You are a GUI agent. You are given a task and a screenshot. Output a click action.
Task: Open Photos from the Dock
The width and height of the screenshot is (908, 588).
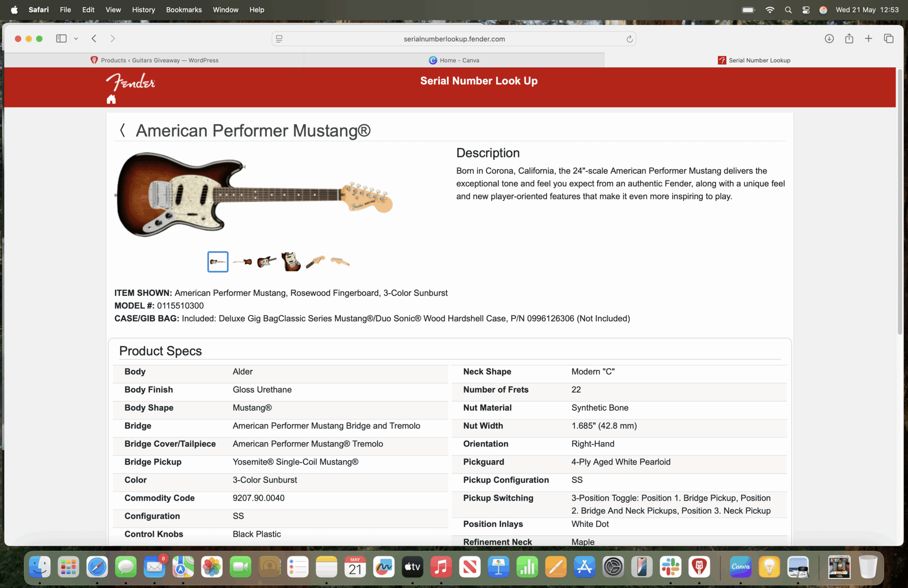tap(212, 567)
